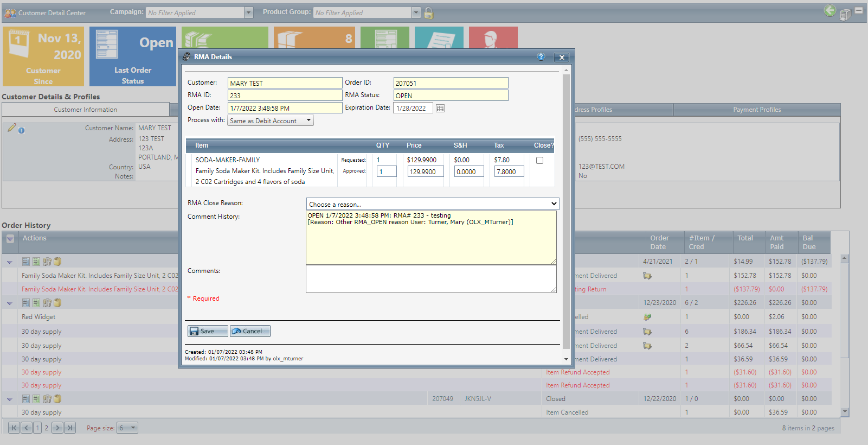Select the 'Red Widget' order item
The height and width of the screenshot is (445, 868).
pos(38,317)
